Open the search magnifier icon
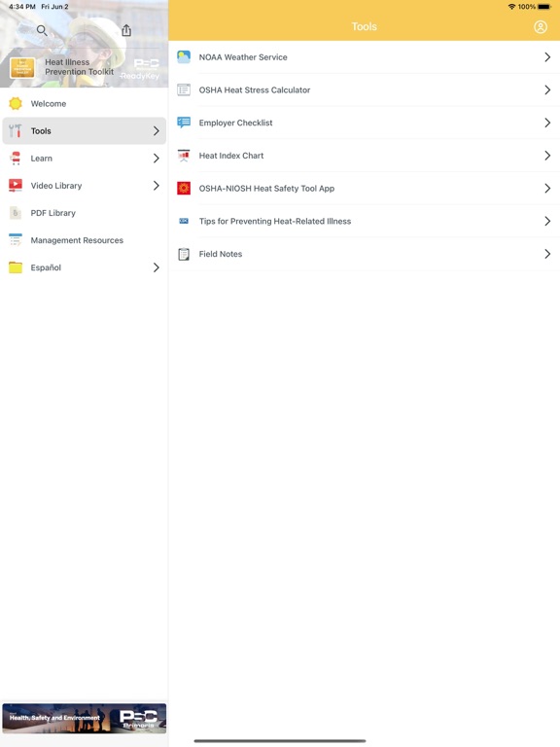560x747 pixels. 42,30
